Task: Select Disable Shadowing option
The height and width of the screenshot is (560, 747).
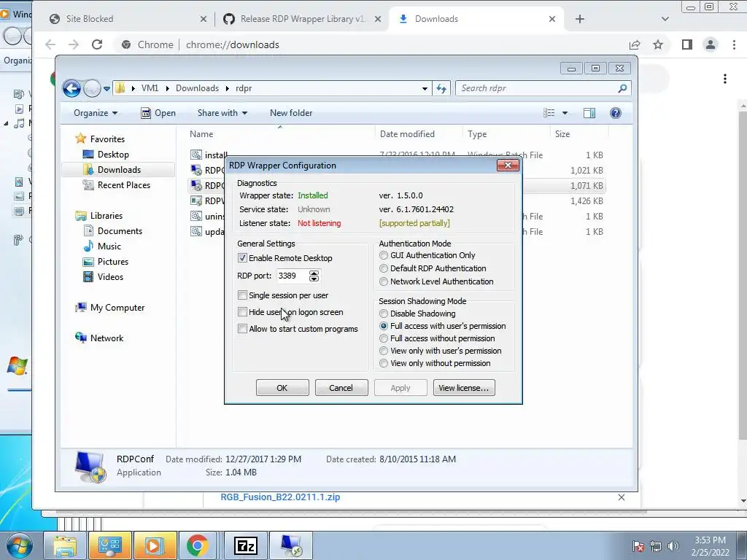Action: tap(384, 314)
